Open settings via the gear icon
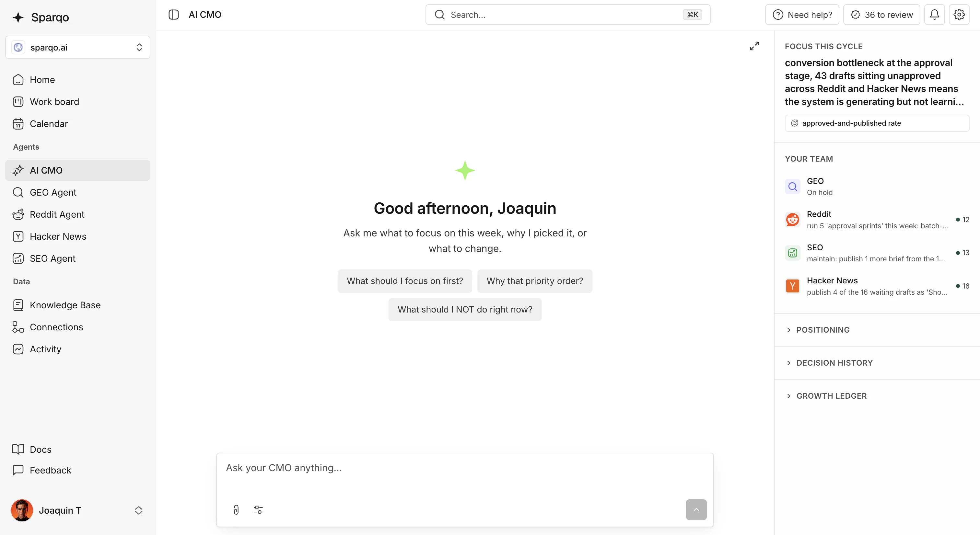Image resolution: width=980 pixels, height=535 pixels. (x=959, y=15)
